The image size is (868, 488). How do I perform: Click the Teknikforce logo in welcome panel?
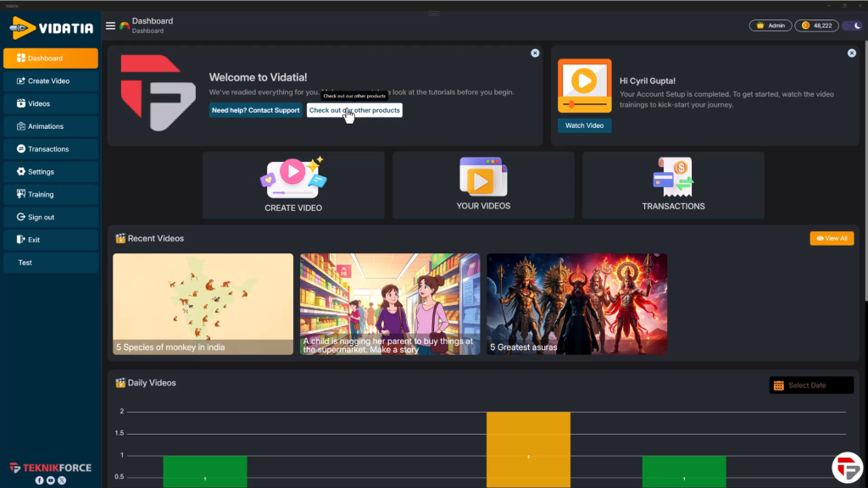click(159, 93)
